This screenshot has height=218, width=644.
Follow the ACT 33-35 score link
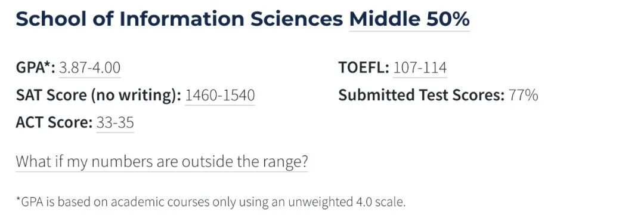115,122
